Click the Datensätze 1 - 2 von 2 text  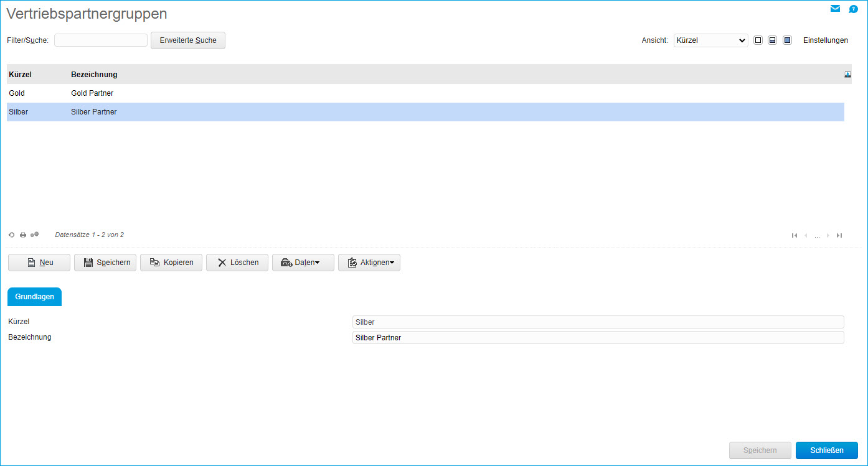[90, 235]
